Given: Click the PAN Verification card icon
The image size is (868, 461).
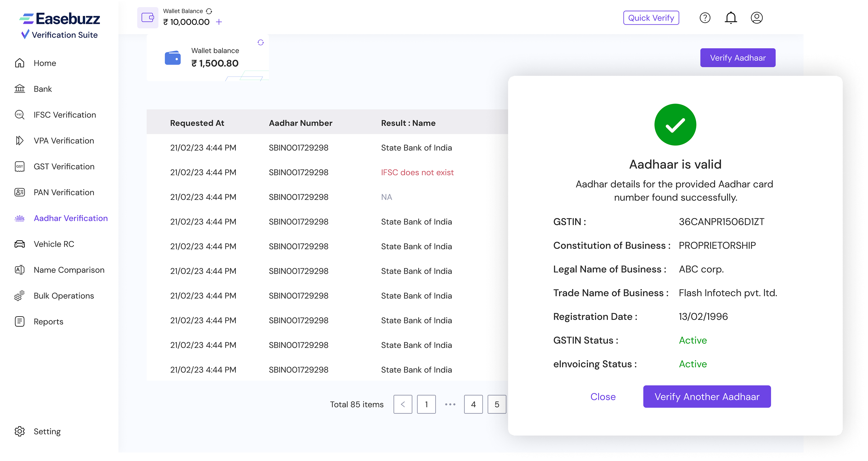Looking at the screenshot, I should pyautogui.click(x=20, y=192).
